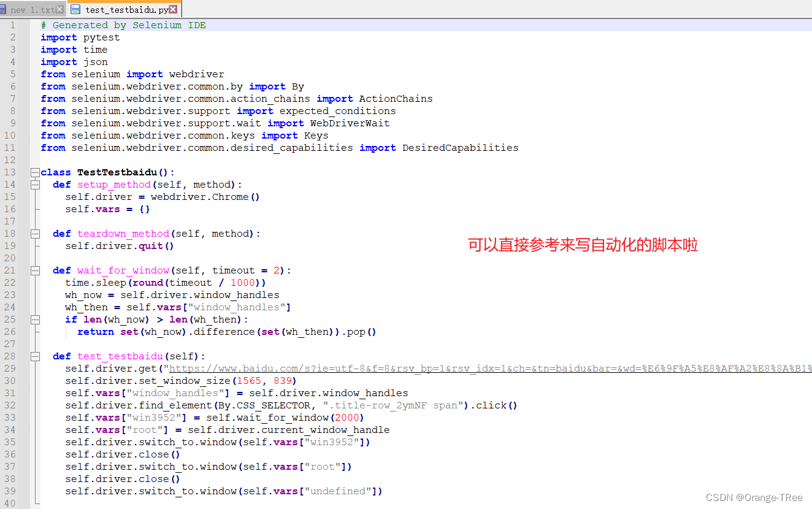Click 'self.driver.quit()' on line 19
This screenshot has width=812, height=509.
(x=120, y=246)
